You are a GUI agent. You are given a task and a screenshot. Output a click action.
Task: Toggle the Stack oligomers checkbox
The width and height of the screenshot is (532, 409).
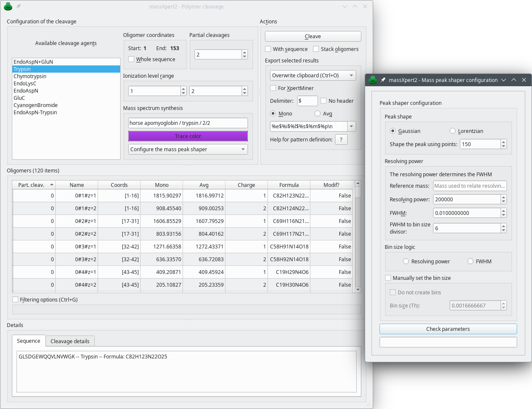(316, 49)
